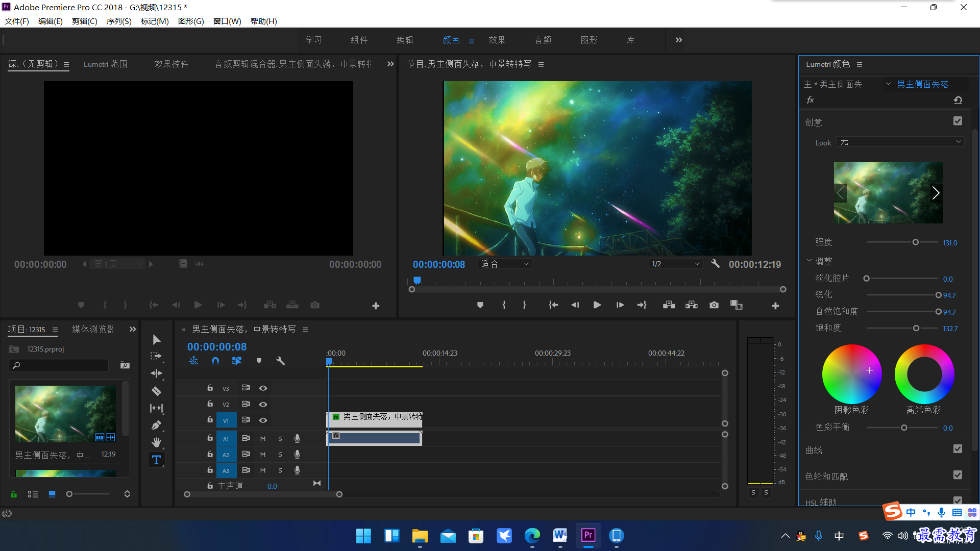Screen dimensions: 980x551
Task: Go to Out point in program monitor
Action: (x=642, y=305)
